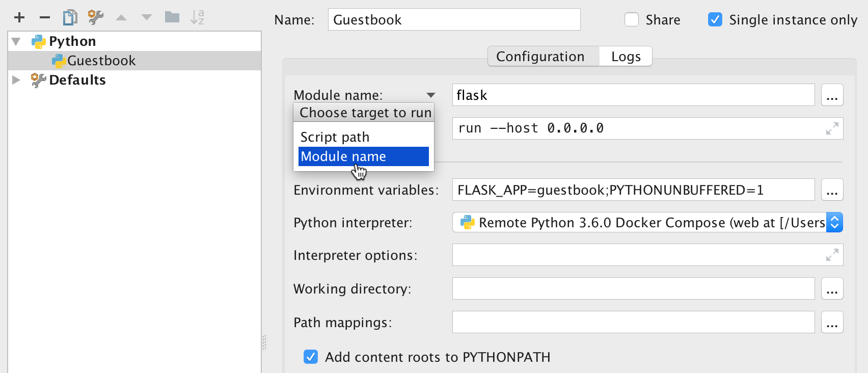Open the Python interpreter dropdown
The width and height of the screenshot is (868, 373).
point(834,222)
